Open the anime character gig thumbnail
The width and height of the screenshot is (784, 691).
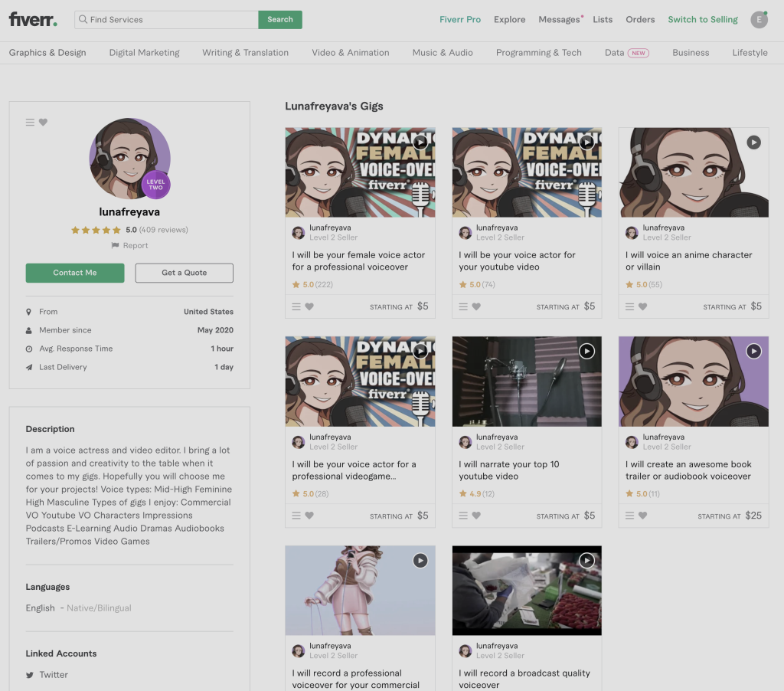694,172
